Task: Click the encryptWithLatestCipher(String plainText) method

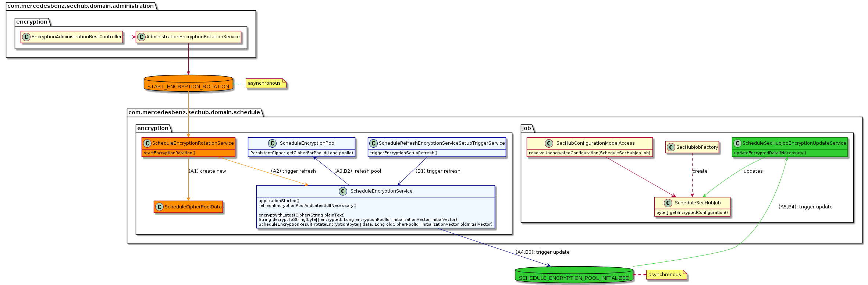Action: pyautogui.click(x=302, y=215)
